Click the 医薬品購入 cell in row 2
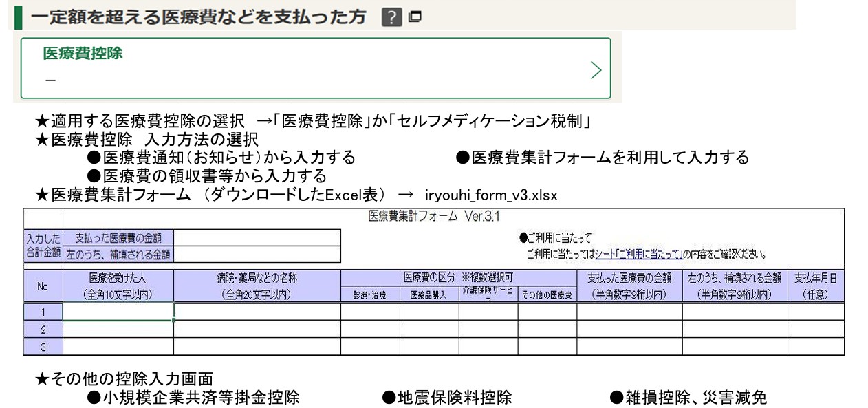This screenshot has width=868, height=408. coord(429,329)
